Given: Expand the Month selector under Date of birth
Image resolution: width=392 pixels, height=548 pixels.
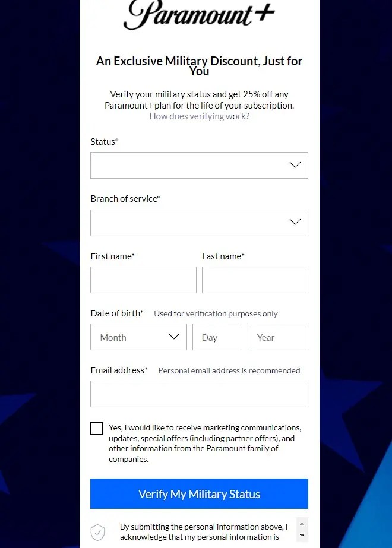Looking at the screenshot, I should pos(138,337).
